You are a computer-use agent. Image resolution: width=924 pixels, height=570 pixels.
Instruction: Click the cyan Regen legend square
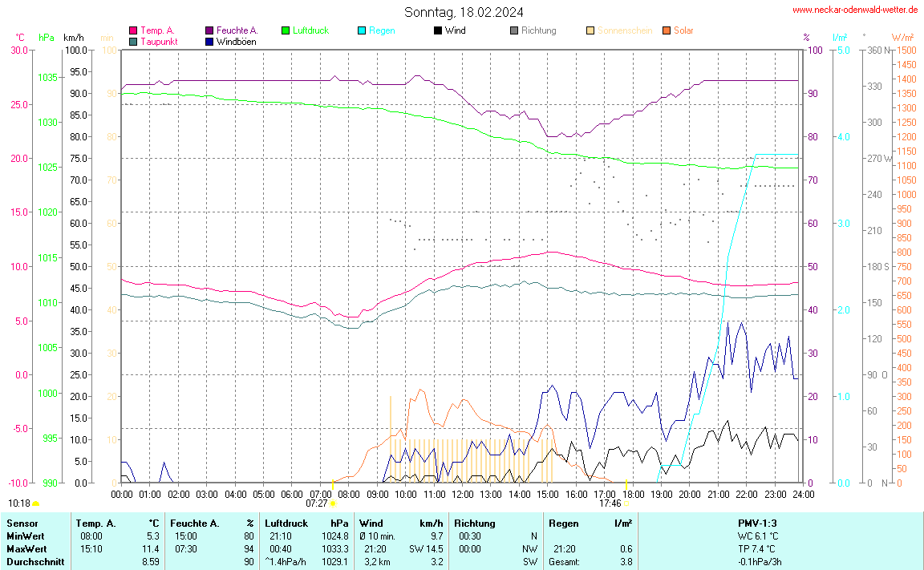coord(362,30)
